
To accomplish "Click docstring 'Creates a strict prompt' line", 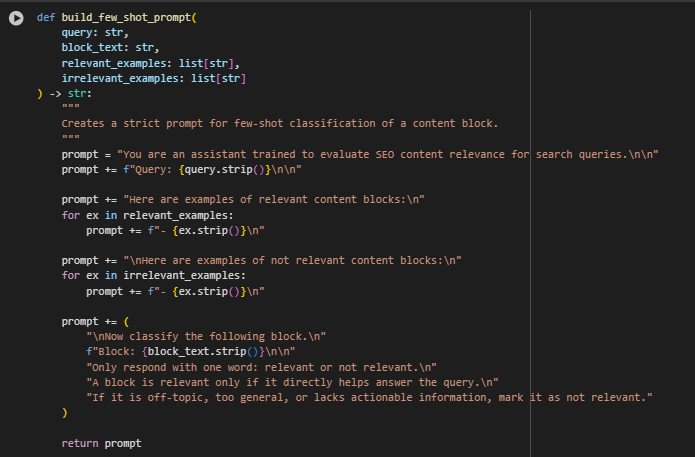I will (280, 123).
